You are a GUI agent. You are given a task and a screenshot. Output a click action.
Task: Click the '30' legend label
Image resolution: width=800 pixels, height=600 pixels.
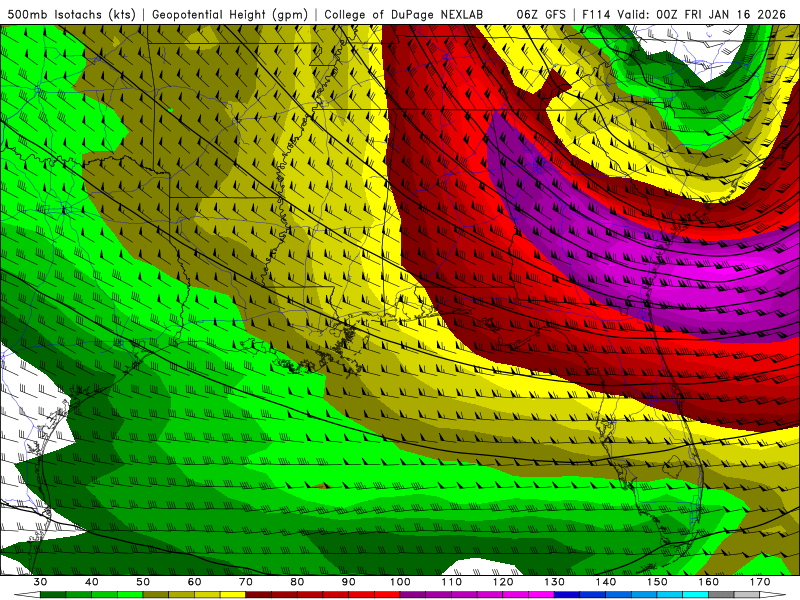pyautogui.click(x=40, y=582)
